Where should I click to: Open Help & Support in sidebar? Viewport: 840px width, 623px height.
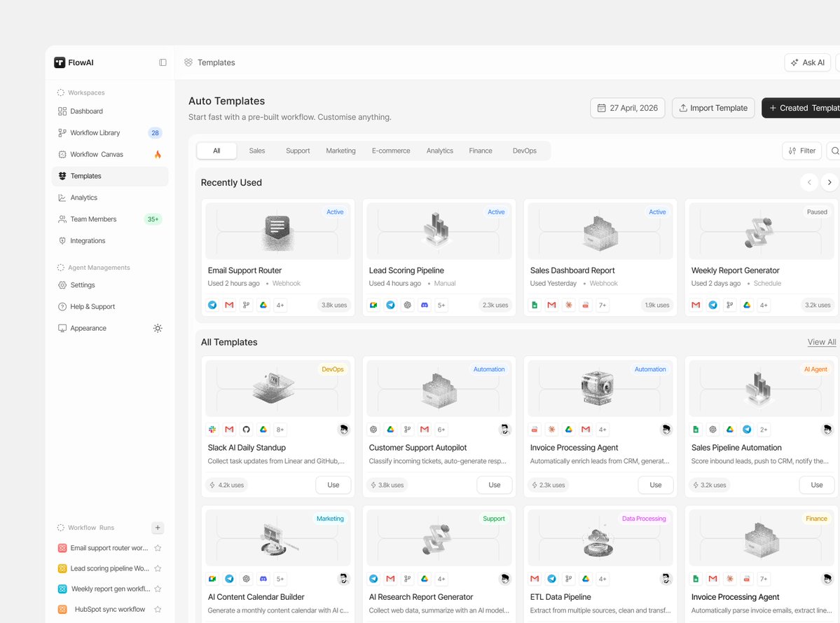click(110, 307)
